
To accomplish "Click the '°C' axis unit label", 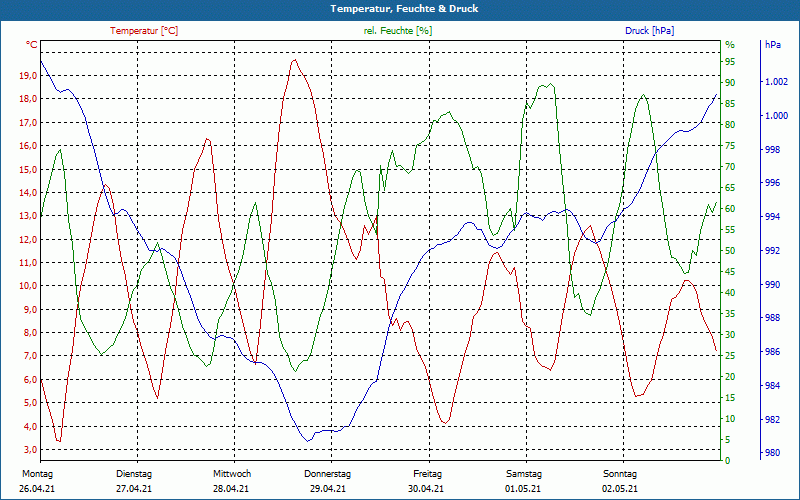I will pos(32,45).
